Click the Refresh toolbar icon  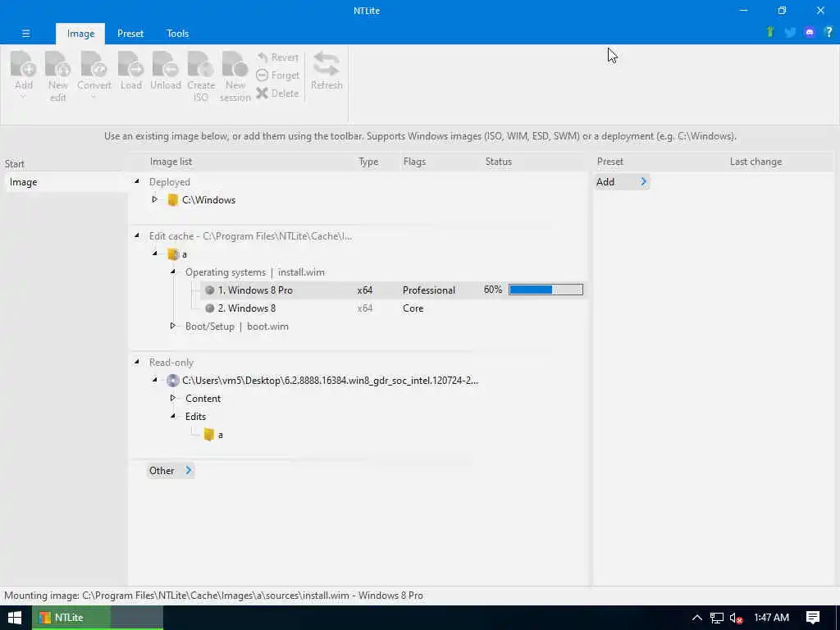click(326, 64)
